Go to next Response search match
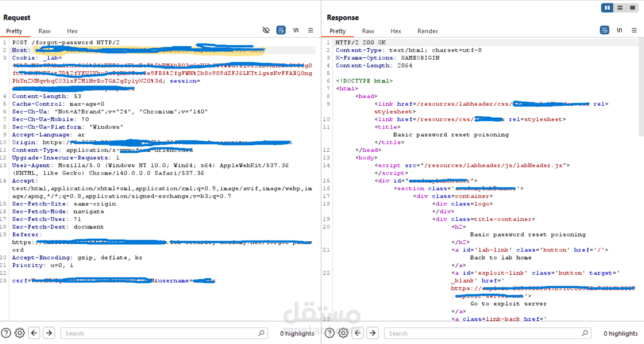The height and width of the screenshot is (344, 644). point(373,333)
